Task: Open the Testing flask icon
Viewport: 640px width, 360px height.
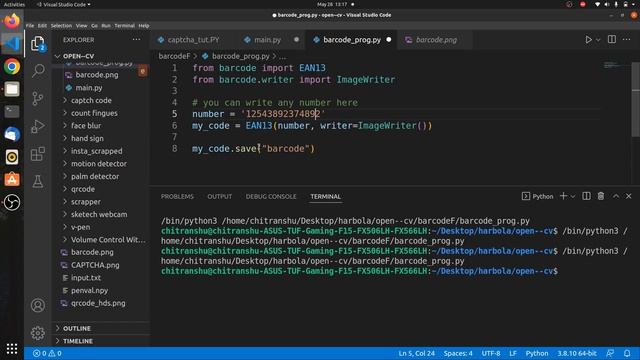Action: click(38, 182)
